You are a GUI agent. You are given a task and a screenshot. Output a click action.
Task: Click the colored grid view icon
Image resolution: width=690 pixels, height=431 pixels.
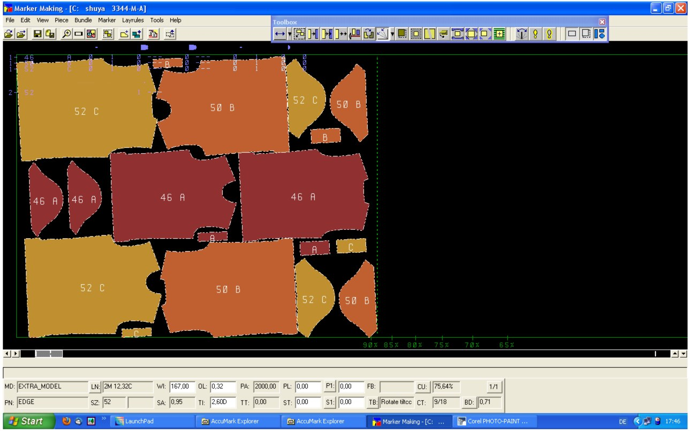pos(91,34)
